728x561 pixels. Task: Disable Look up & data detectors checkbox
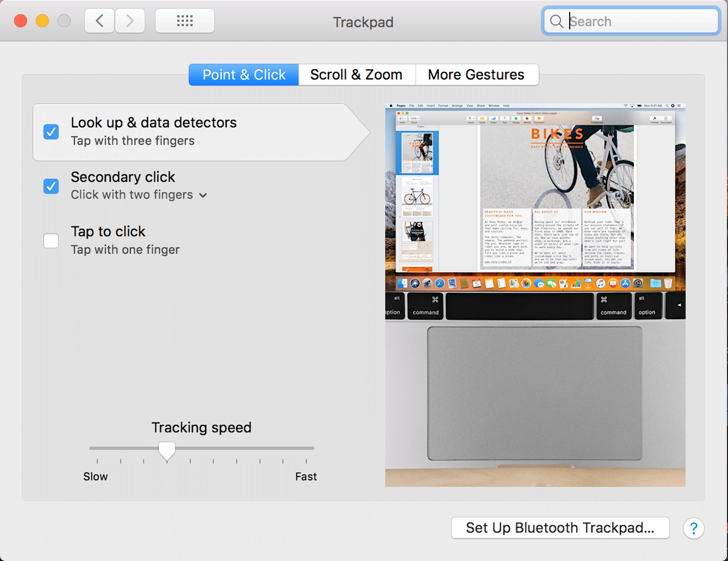[x=51, y=131]
